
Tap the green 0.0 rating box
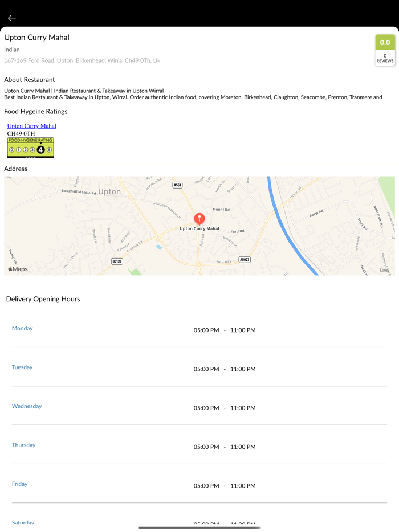(x=385, y=42)
